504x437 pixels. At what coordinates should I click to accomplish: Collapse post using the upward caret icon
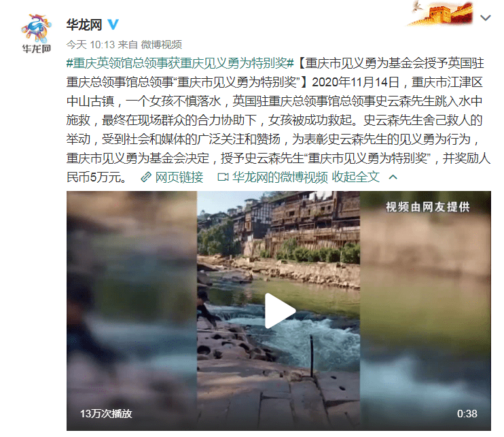(x=393, y=177)
